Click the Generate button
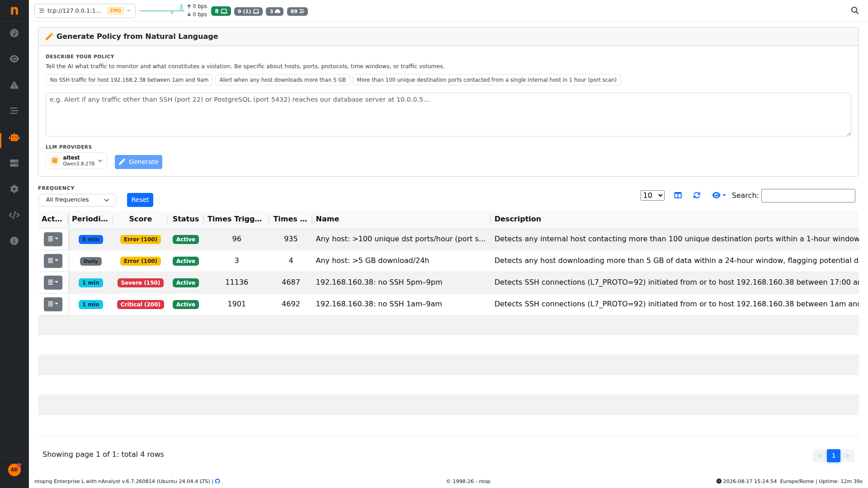 (x=138, y=162)
